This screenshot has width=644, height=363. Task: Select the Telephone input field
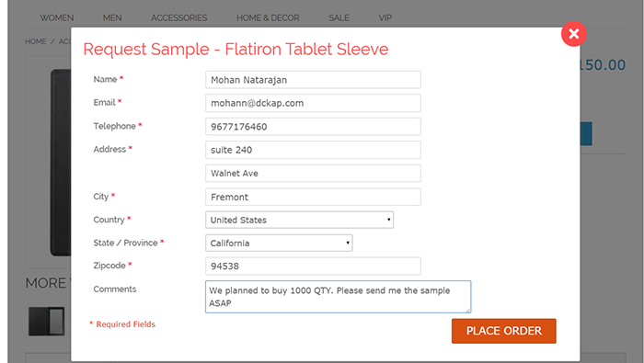(313, 126)
